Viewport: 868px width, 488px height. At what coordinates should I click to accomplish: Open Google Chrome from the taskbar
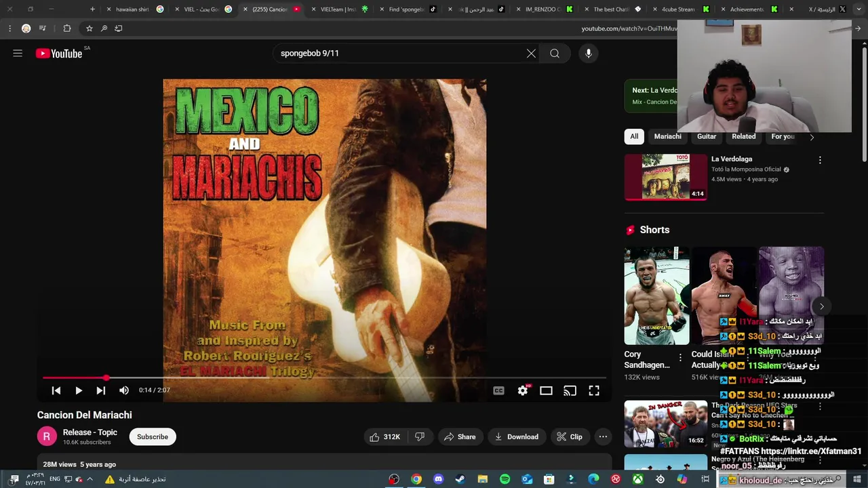[416, 479]
